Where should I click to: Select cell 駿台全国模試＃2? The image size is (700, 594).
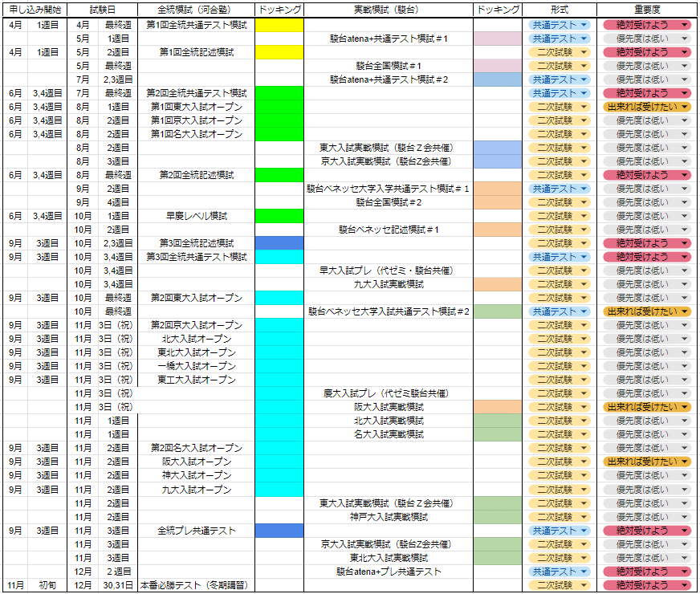(389, 202)
